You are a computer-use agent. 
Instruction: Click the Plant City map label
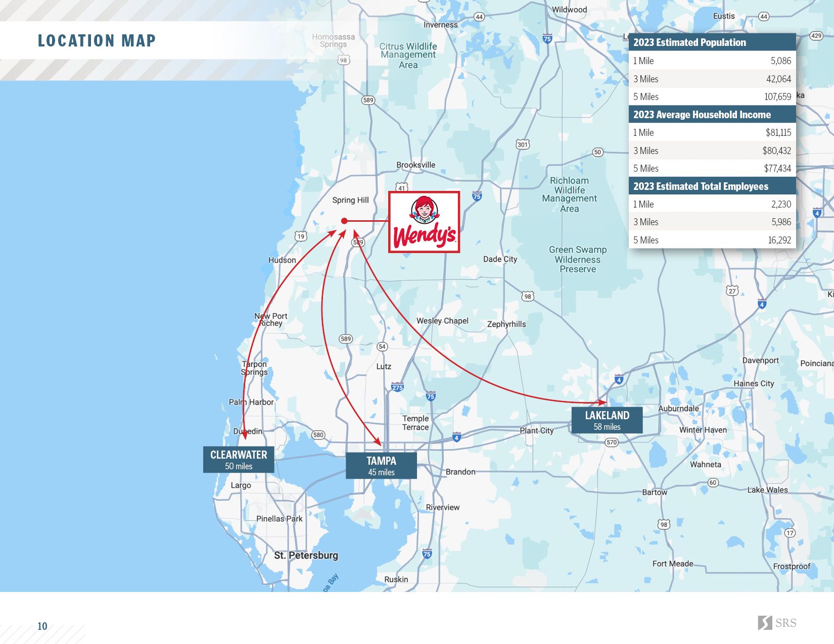pyautogui.click(x=537, y=430)
